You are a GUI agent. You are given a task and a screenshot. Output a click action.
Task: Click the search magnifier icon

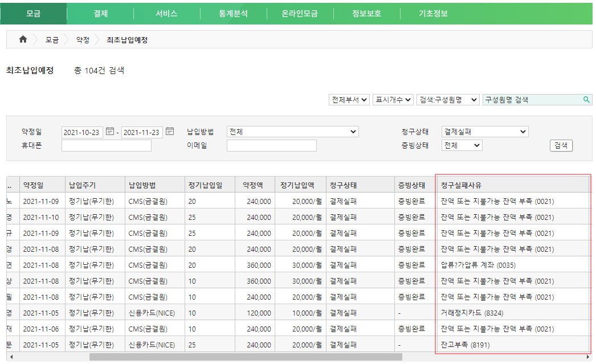[586, 100]
